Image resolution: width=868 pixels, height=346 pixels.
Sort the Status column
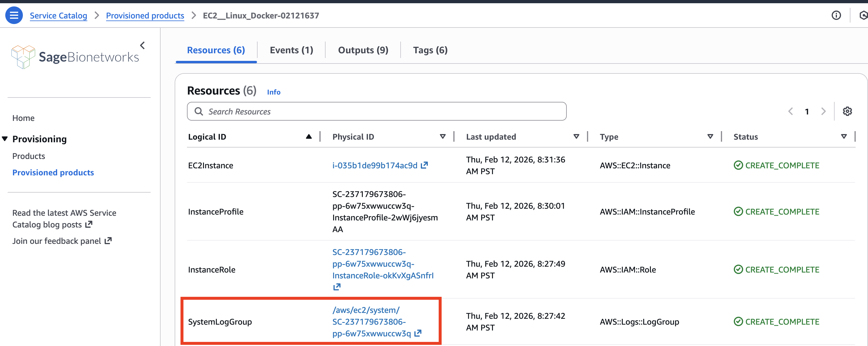[x=844, y=137]
